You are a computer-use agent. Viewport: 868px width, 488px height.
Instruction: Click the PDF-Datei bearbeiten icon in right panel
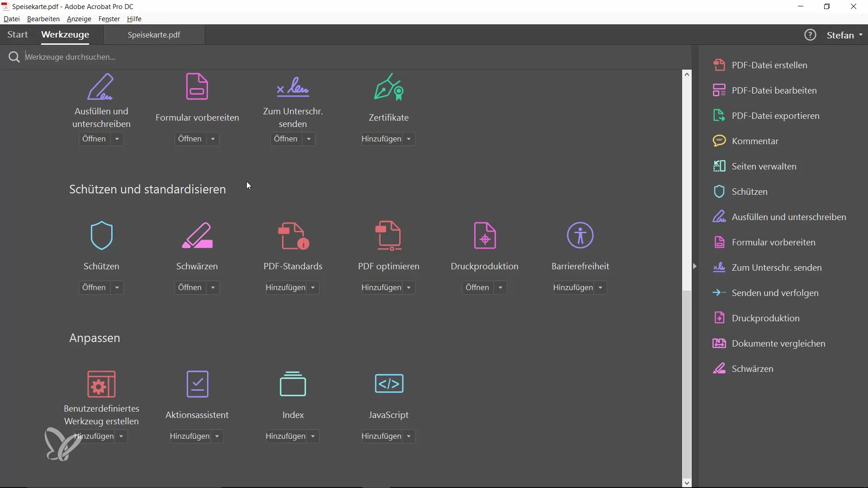pyautogui.click(x=719, y=90)
